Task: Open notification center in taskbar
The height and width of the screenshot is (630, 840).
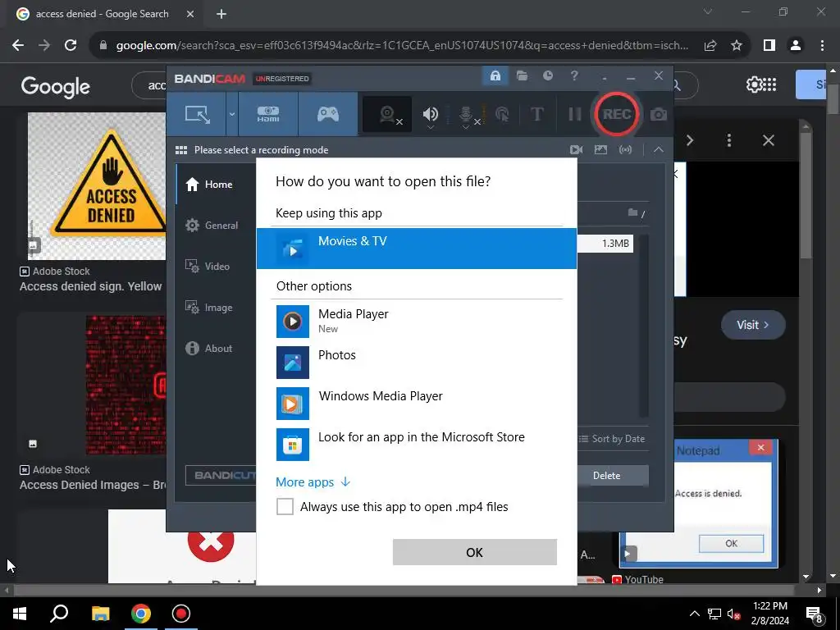Action: tap(814, 614)
